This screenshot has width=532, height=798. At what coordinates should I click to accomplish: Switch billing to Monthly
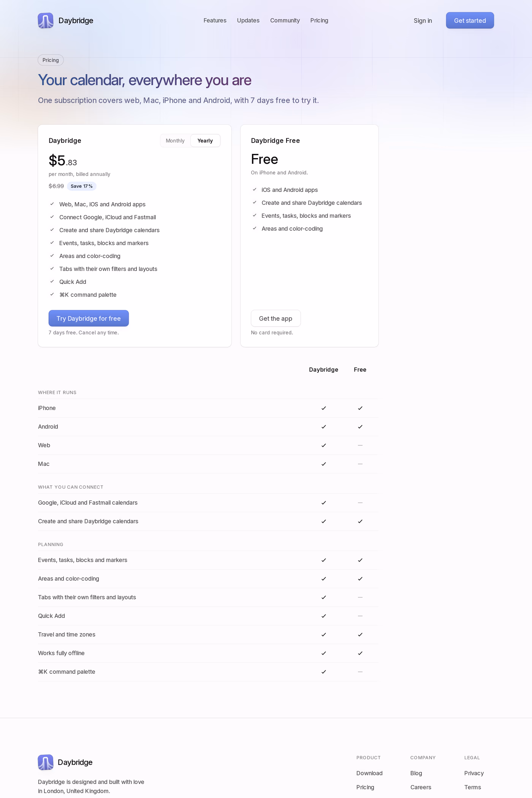point(175,141)
